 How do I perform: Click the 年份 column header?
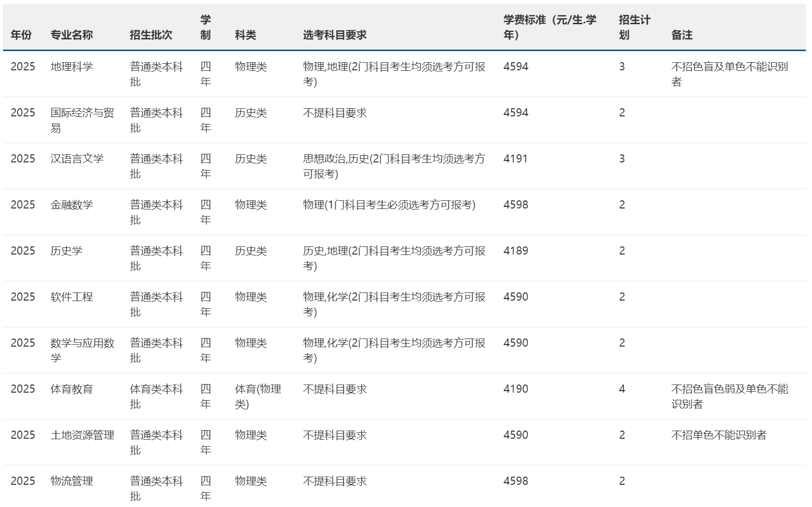coord(21,35)
